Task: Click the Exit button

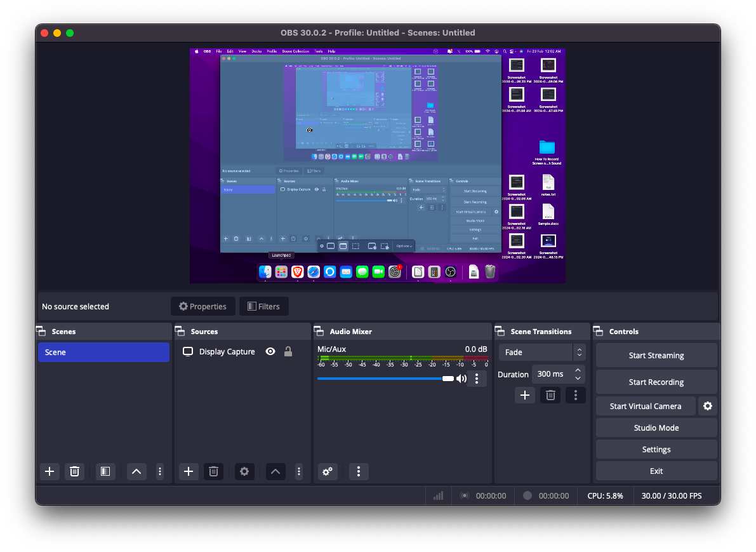Action: tap(656, 471)
